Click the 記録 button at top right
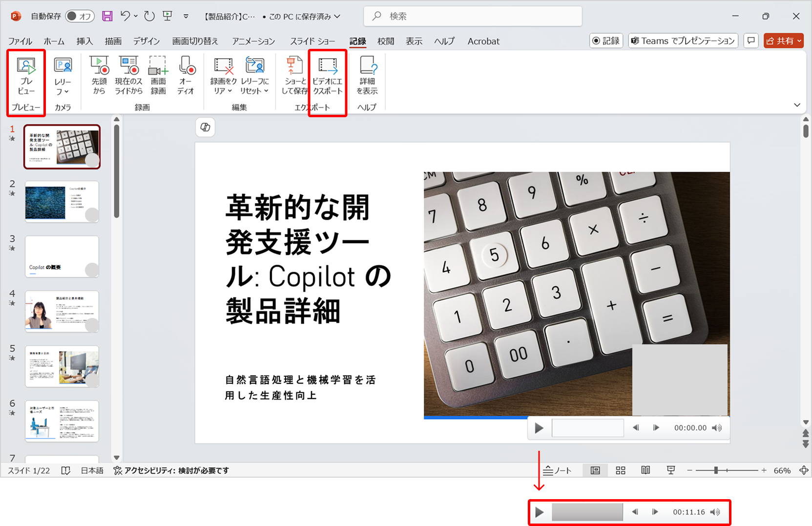The image size is (812, 526). point(606,41)
